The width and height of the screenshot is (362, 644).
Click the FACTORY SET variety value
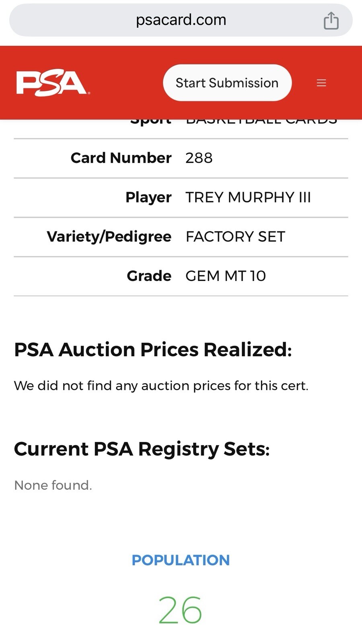pos(235,236)
